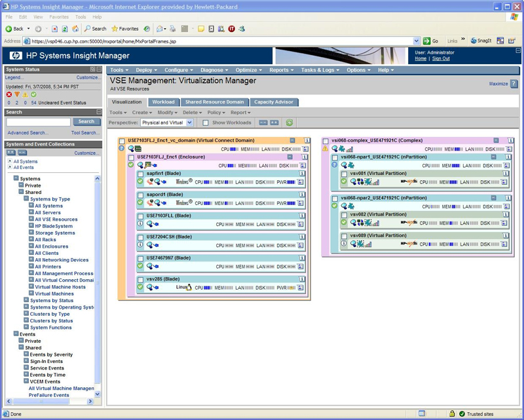Switch to the Shared Resource Domain tab
This screenshot has height=420, width=524.
(215, 102)
